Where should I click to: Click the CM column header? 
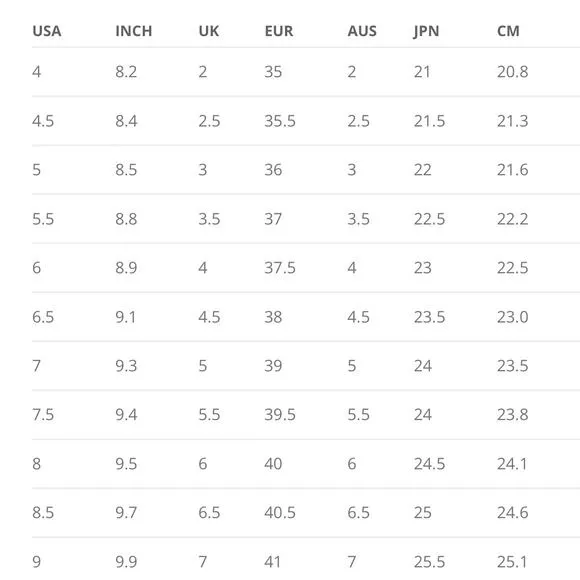coord(508,31)
